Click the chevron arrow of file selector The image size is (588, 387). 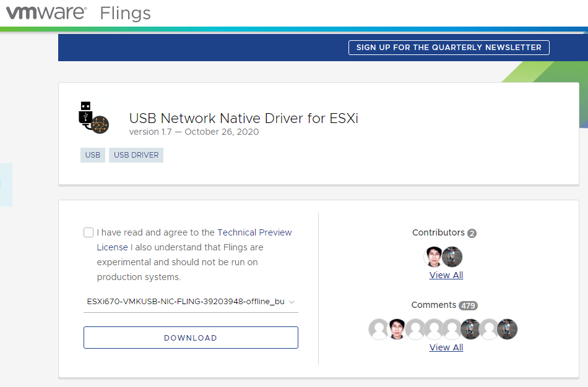tap(292, 302)
